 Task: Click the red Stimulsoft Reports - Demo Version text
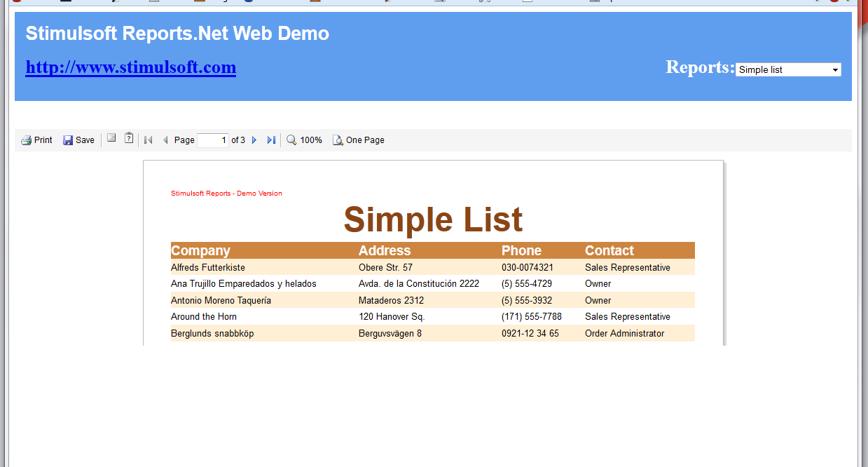[226, 194]
